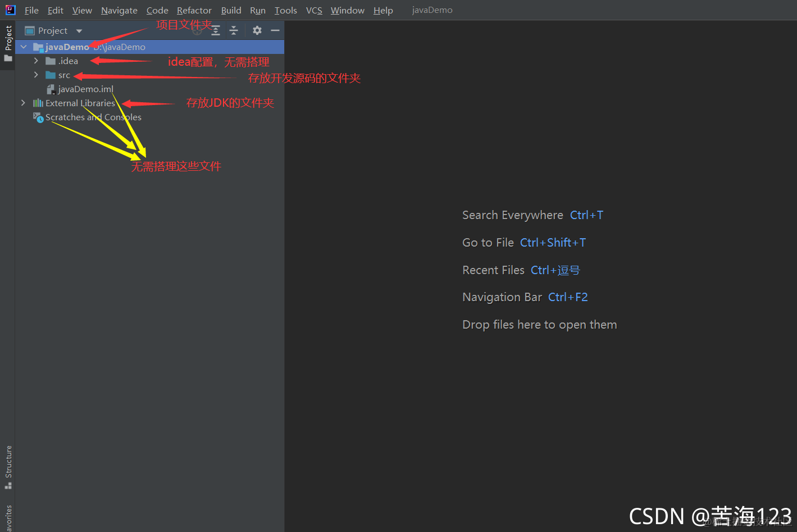Open the Build menu
The width and height of the screenshot is (797, 532).
click(x=231, y=10)
